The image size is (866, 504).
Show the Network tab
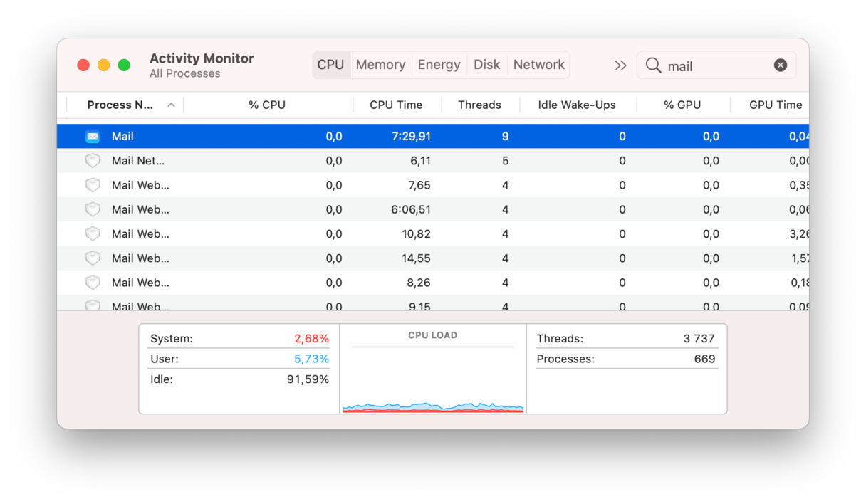point(538,65)
